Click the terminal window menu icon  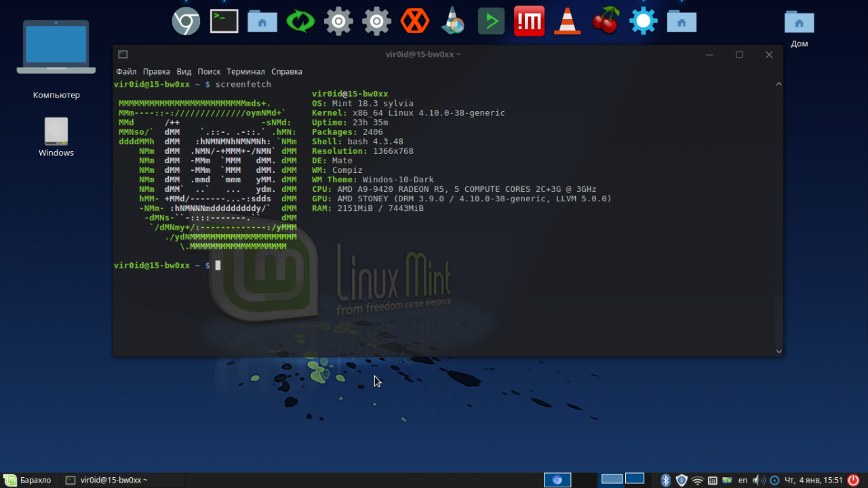[123, 55]
